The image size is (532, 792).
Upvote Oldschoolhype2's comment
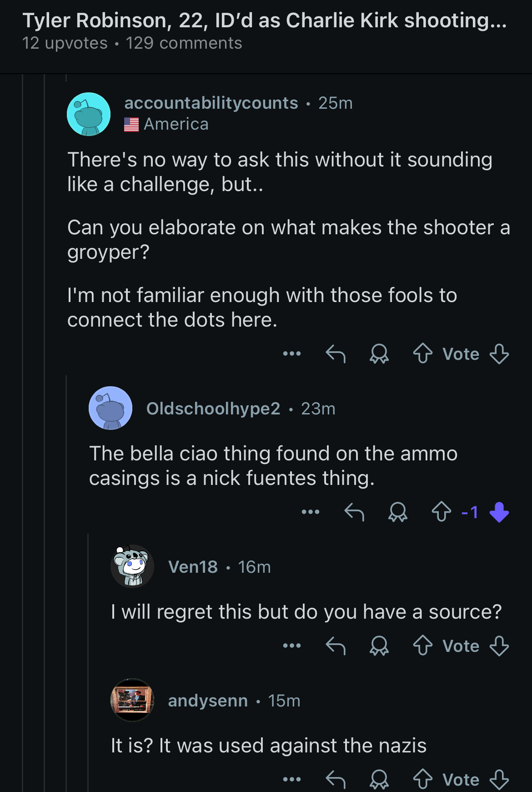click(x=441, y=512)
